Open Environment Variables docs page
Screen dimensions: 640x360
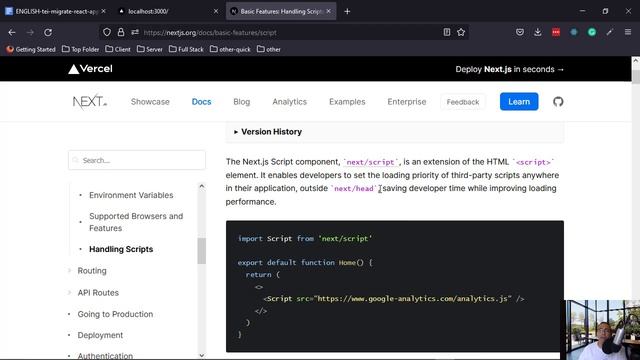(131, 195)
